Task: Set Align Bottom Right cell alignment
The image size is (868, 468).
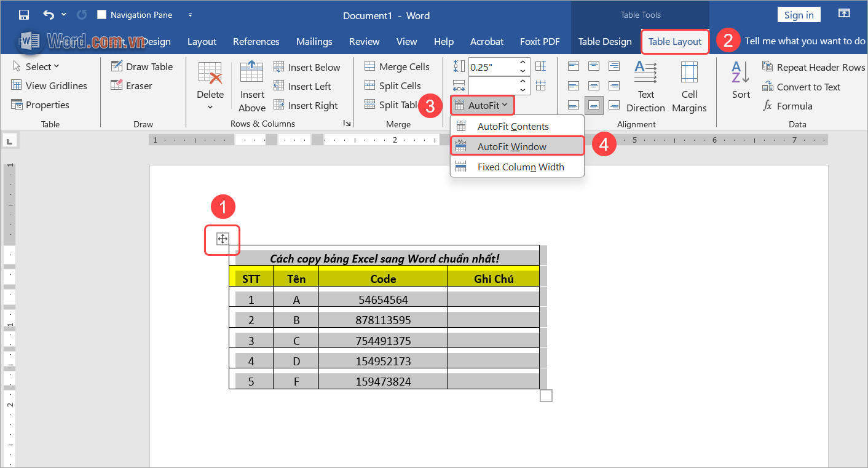Action: click(x=614, y=105)
